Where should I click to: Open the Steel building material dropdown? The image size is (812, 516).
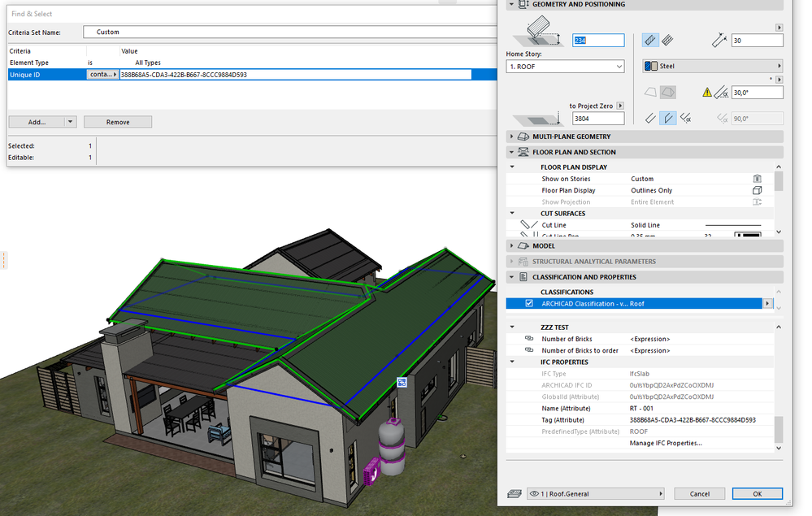(x=712, y=66)
